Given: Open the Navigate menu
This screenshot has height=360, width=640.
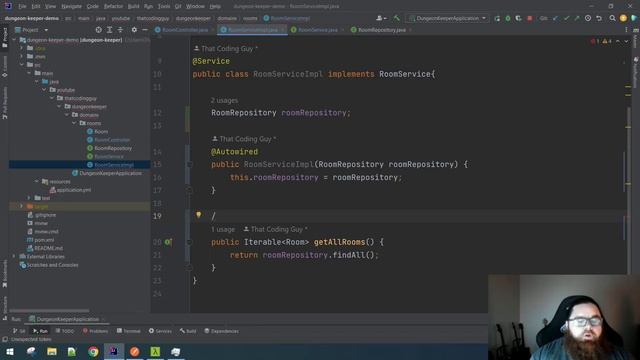Looking at the screenshot, I should click(71, 6).
